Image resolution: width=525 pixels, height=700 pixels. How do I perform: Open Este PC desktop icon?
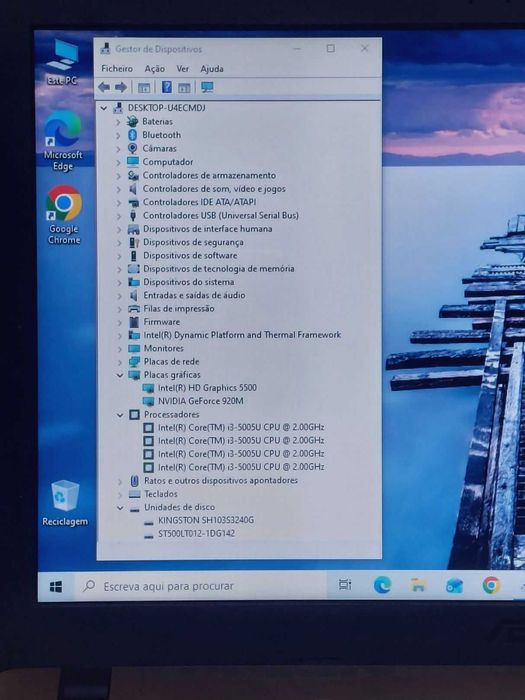(62, 62)
